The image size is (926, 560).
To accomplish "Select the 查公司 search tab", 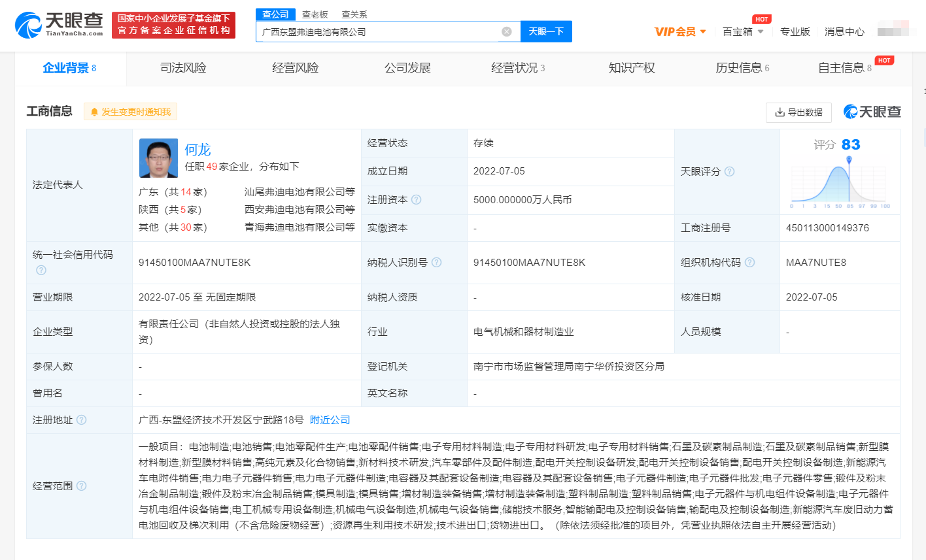I will (x=275, y=14).
